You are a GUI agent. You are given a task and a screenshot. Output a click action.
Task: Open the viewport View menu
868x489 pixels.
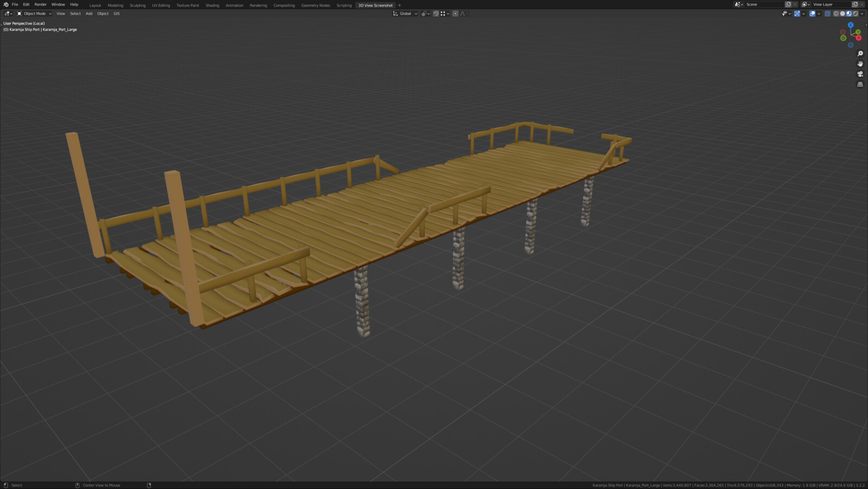(x=61, y=14)
